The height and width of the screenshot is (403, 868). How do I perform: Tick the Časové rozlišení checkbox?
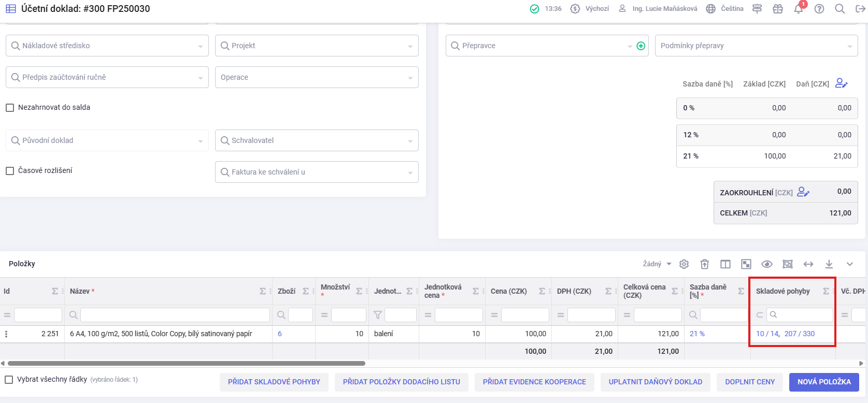(x=10, y=171)
